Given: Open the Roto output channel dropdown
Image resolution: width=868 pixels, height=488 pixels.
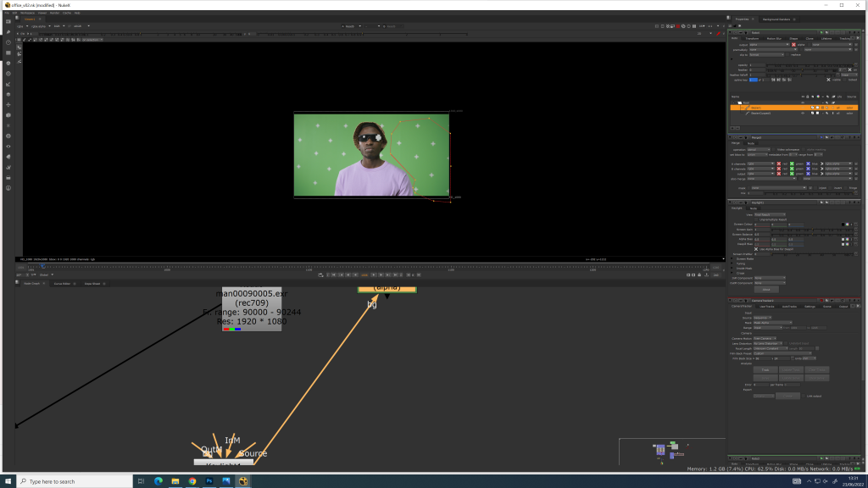Looking at the screenshot, I should [770, 45].
